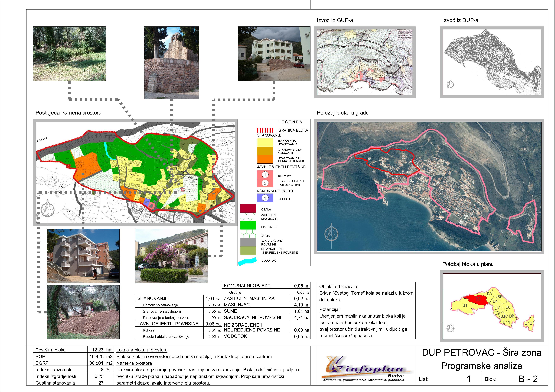Click the 'Izvod iz DUP-a' title
555x392 pixels.
coord(460,20)
